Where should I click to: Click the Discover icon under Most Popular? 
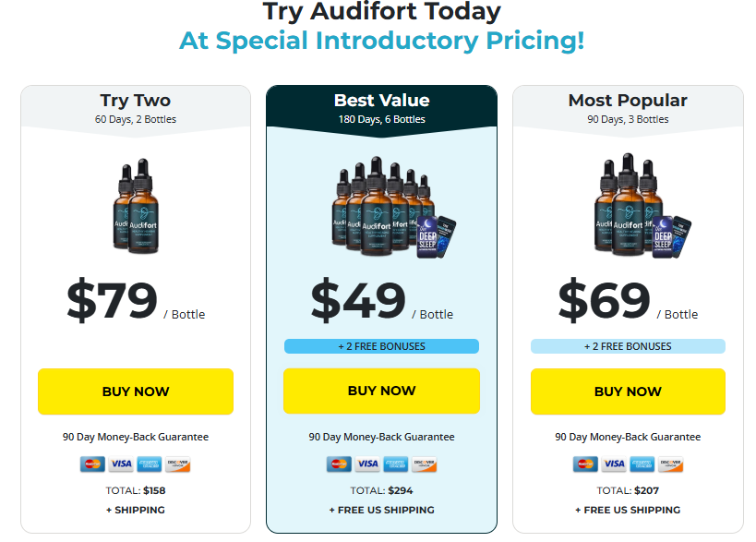[671, 464]
